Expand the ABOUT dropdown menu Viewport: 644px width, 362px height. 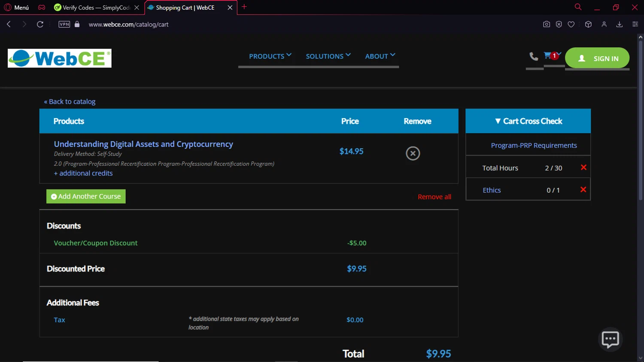[380, 56]
